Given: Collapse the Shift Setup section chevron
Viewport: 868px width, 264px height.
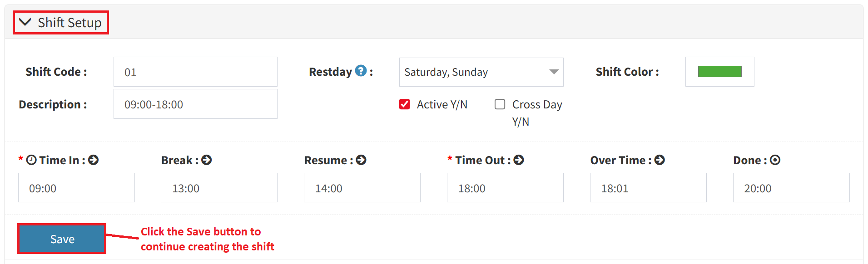Looking at the screenshot, I should (x=25, y=22).
